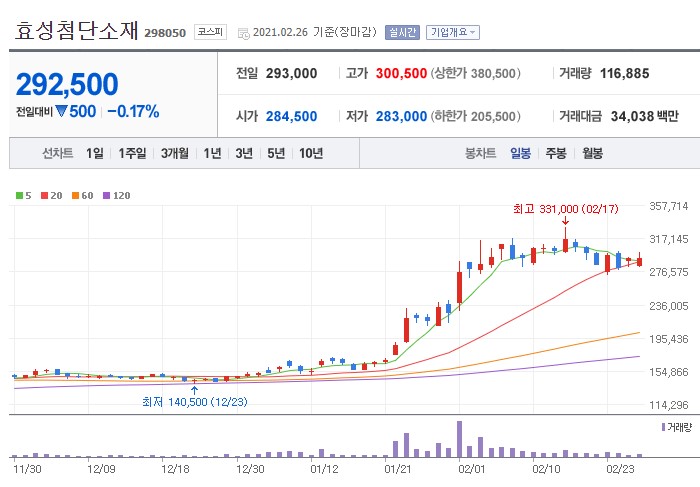Click the -0.17% change rate
700x487 pixels.
coord(133,111)
